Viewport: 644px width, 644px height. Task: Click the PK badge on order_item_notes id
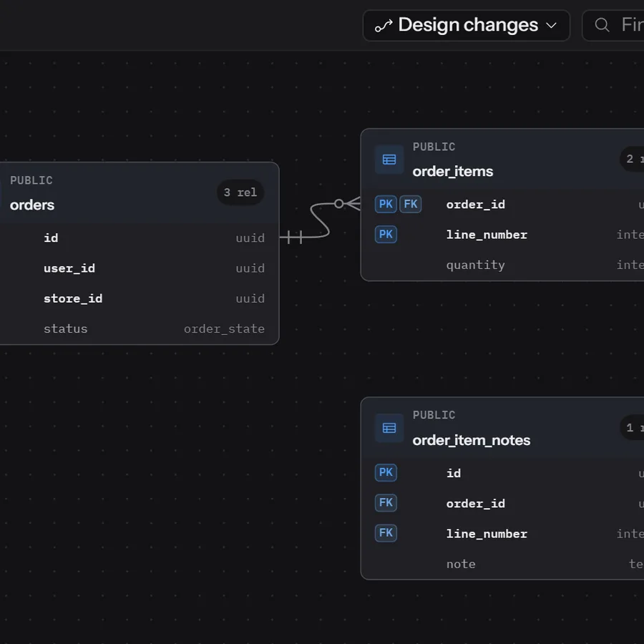pos(386,472)
